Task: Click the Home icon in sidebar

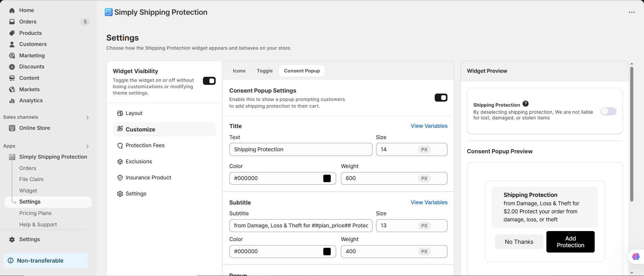Action: 12,10
